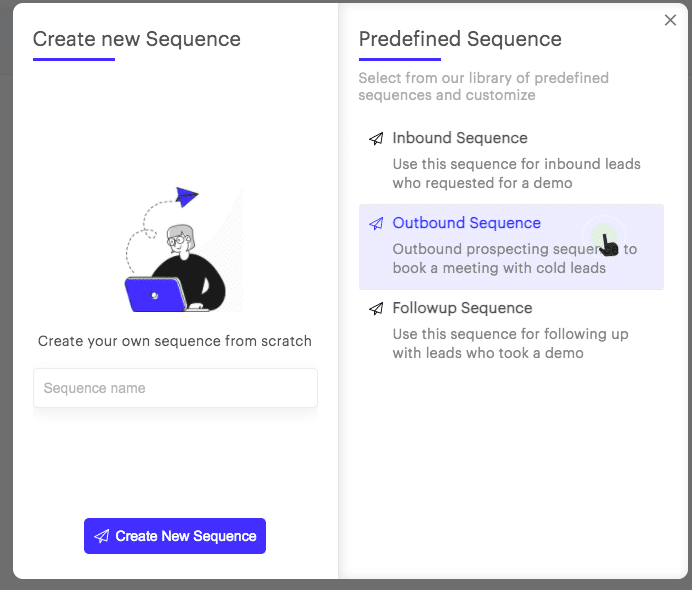Click the following up with leads description
Viewport: 692px width, 590px height.
[510, 343]
